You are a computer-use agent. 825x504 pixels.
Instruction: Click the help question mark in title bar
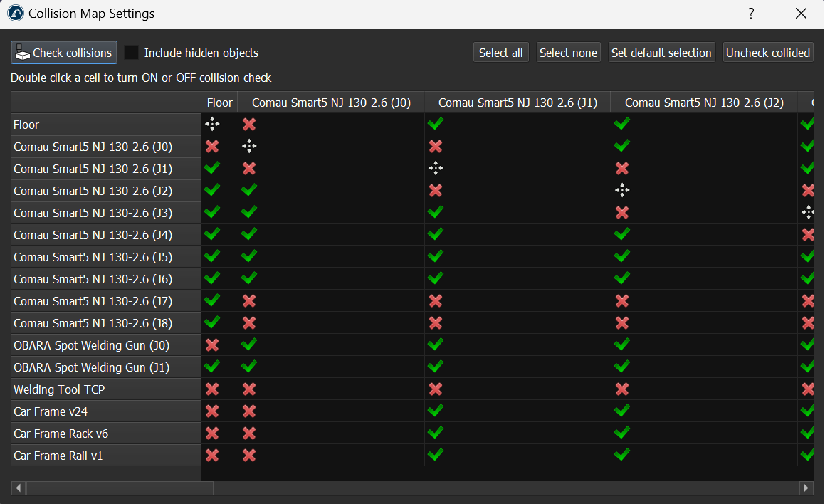click(x=751, y=14)
